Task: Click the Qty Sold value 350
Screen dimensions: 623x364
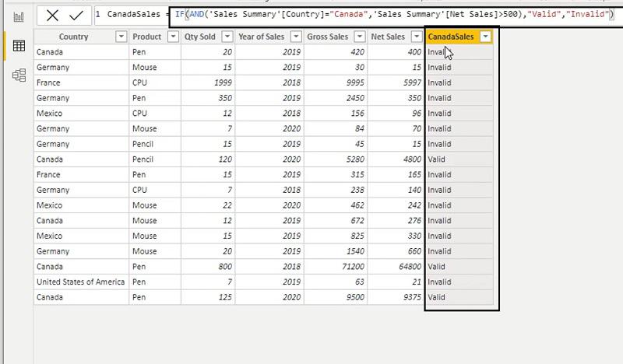Action: (225, 98)
